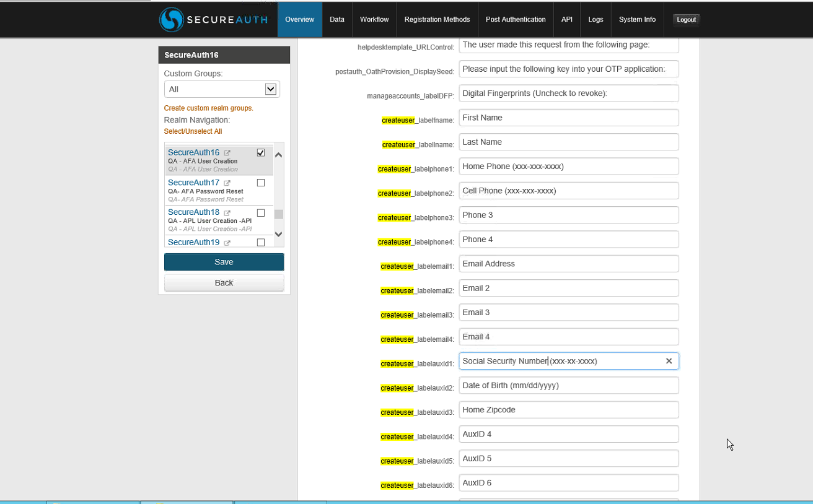Open the Data tab
The width and height of the screenshot is (813, 504).
(x=337, y=19)
